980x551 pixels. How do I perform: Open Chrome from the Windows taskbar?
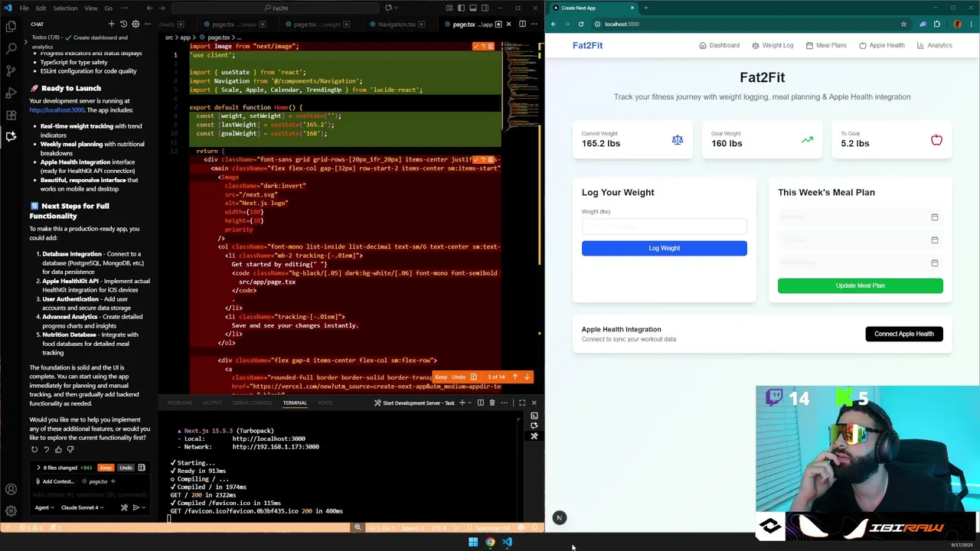(490, 543)
